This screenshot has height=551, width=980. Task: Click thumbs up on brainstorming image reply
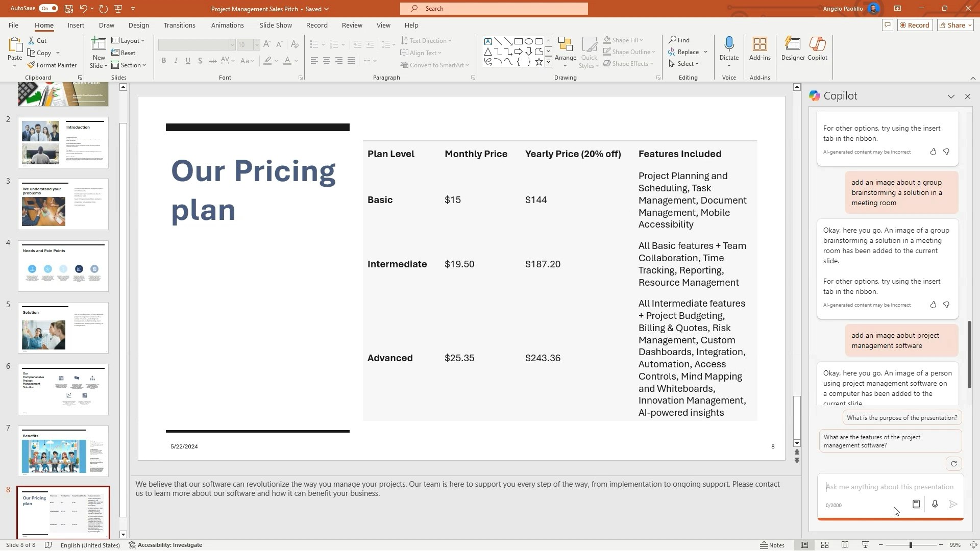coord(933,305)
